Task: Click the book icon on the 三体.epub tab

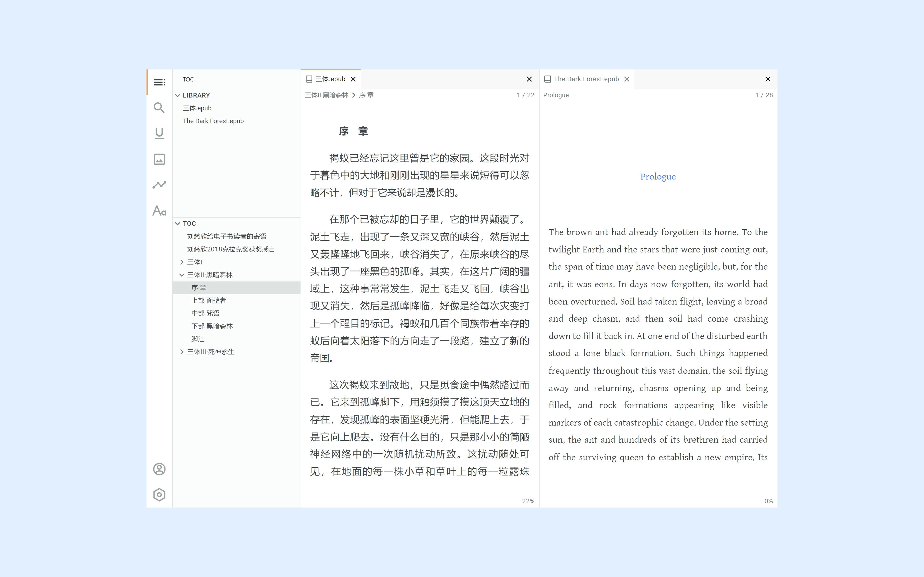Action: point(309,79)
